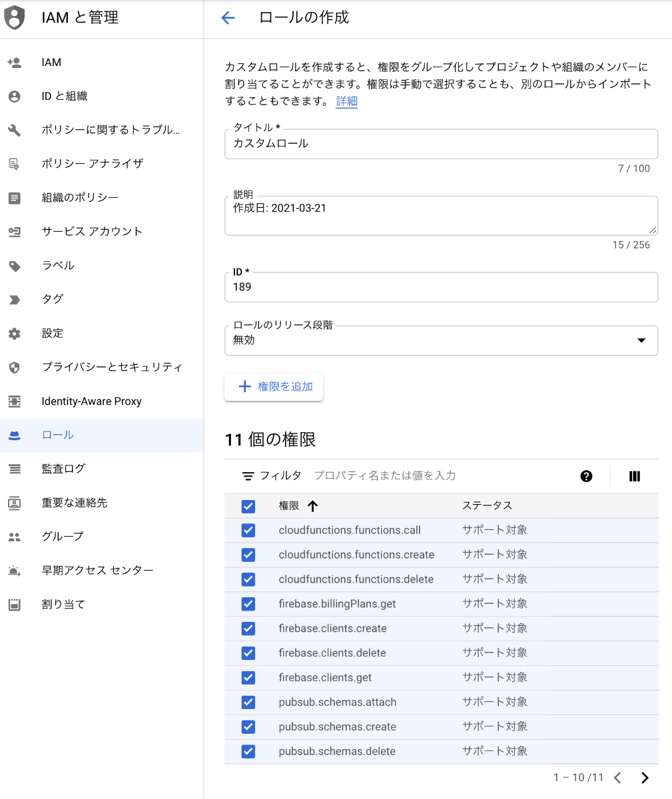Uncheck firebase.clients.delete permission
672x799 pixels.
point(248,654)
